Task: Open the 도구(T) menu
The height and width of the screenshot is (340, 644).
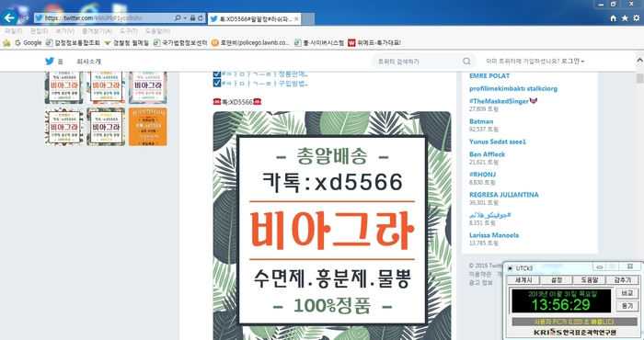Action: pyautogui.click(x=129, y=31)
